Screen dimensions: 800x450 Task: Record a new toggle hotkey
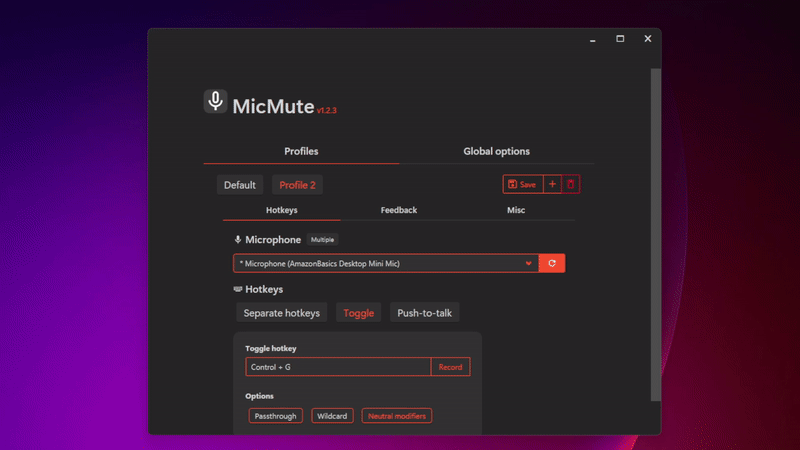pyautogui.click(x=451, y=367)
